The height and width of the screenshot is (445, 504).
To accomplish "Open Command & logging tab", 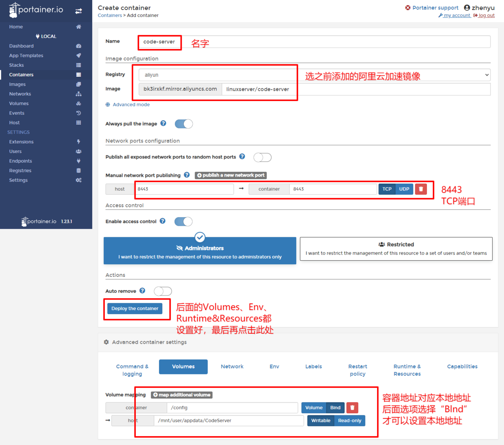I will (132, 370).
